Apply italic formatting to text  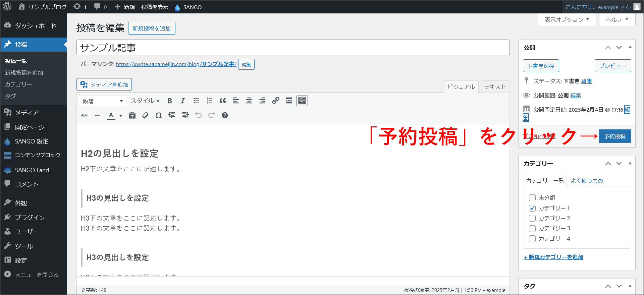183,101
